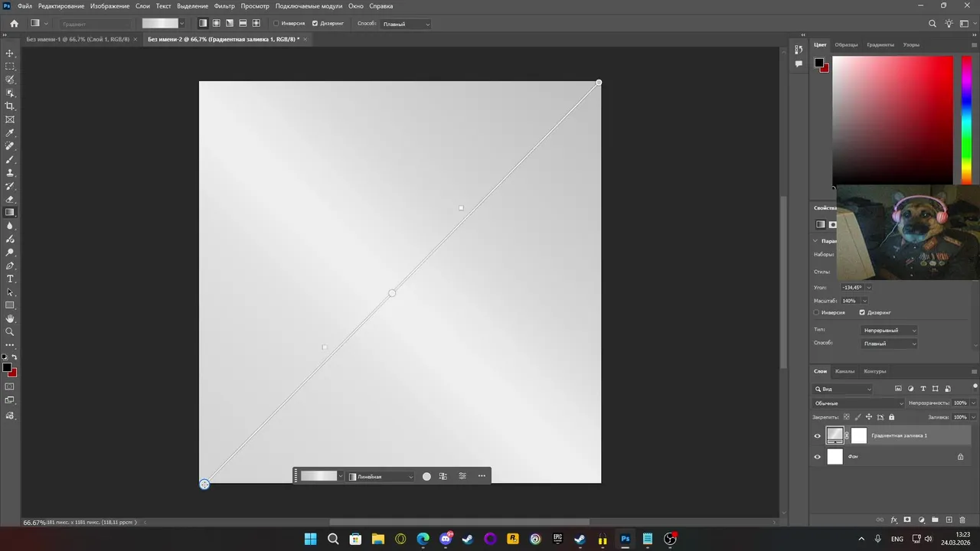Open the Файл menu
This screenshot has height=551, width=980.
[24, 6]
